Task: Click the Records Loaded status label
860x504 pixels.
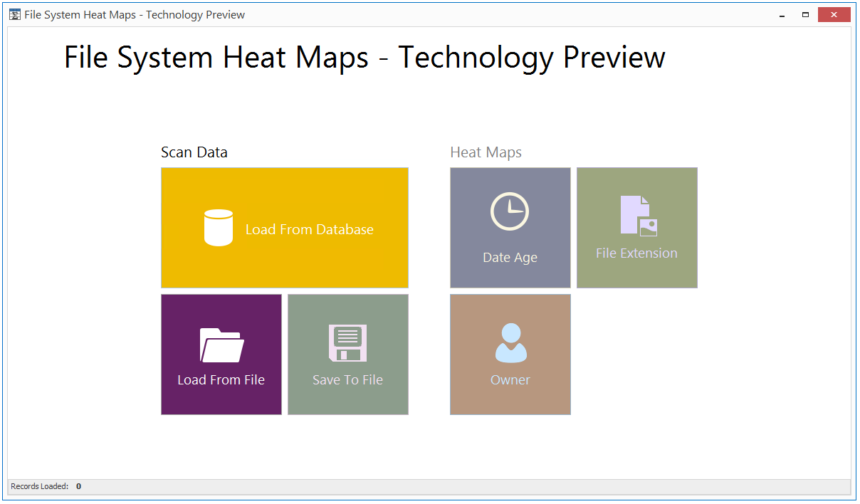Action: click(x=39, y=486)
